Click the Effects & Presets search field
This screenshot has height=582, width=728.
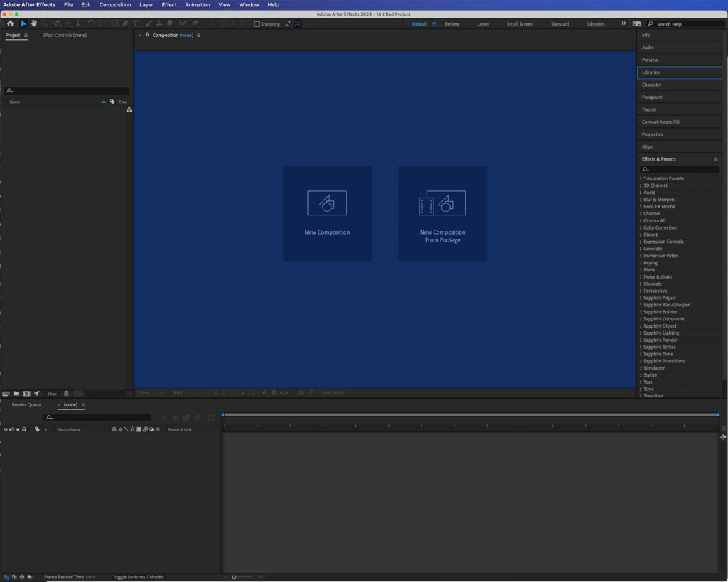680,169
